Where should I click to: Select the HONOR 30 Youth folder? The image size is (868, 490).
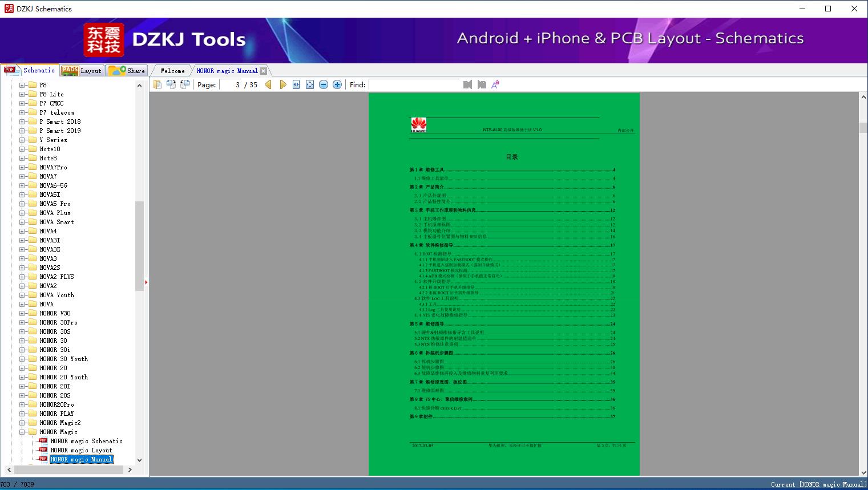(63, 359)
